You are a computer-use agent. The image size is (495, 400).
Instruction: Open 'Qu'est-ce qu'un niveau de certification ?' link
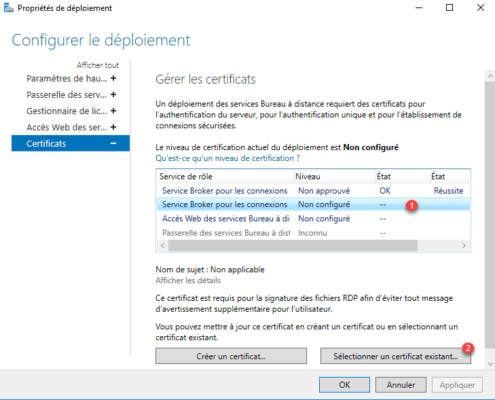pos(228,158)
